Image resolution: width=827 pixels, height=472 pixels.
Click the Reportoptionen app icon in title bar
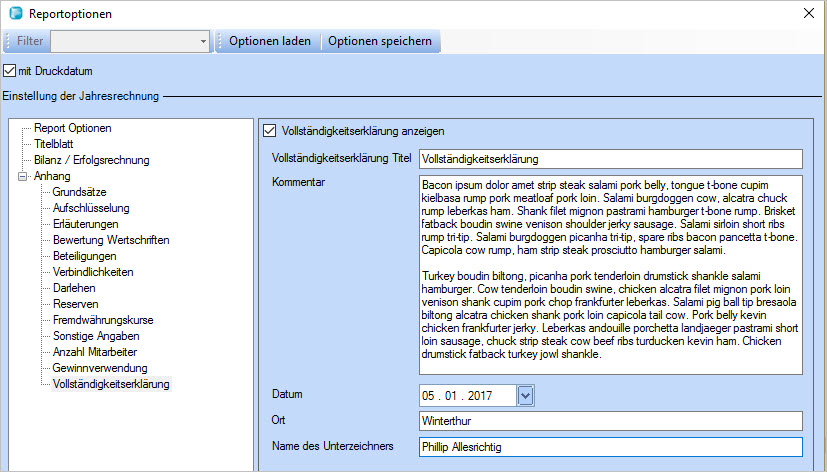(13, 14)
